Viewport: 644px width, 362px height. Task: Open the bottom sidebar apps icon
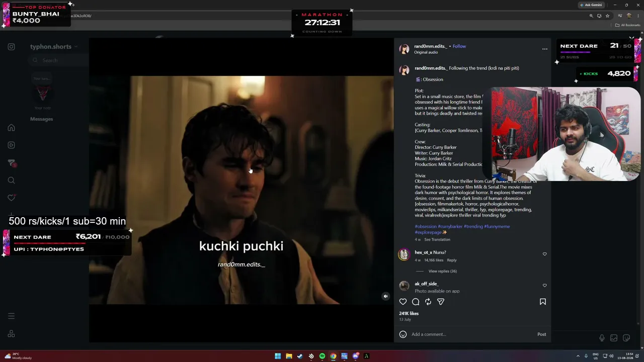[x=11, y=334]
